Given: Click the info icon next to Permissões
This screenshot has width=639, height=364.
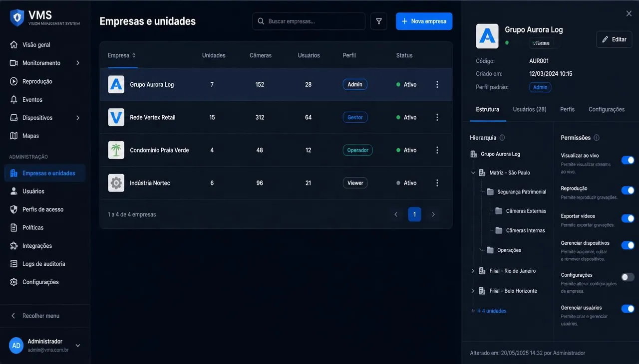Looking at the screenshot, I should (597, 138).
